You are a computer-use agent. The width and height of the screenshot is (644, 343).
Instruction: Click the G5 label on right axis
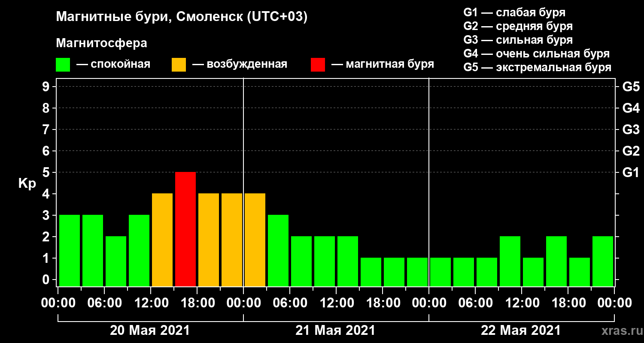coord(631,87)
